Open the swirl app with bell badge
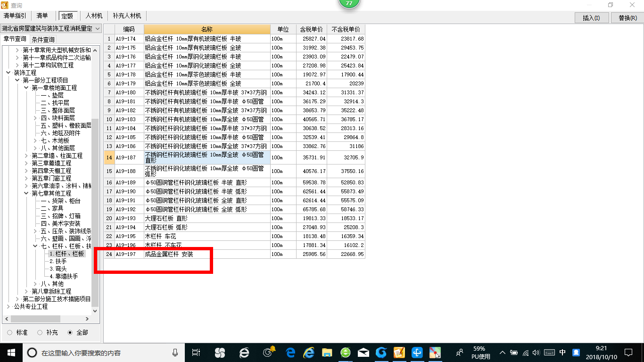 tap(268, 352)
